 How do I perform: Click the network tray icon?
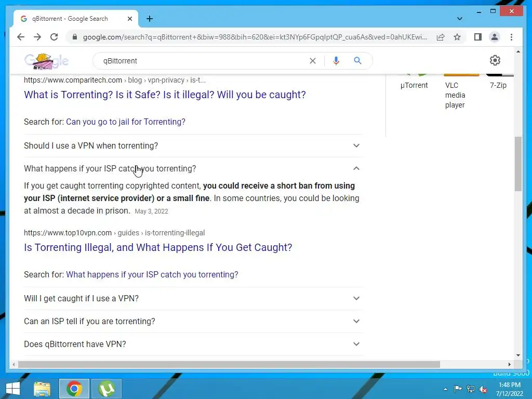471,389
